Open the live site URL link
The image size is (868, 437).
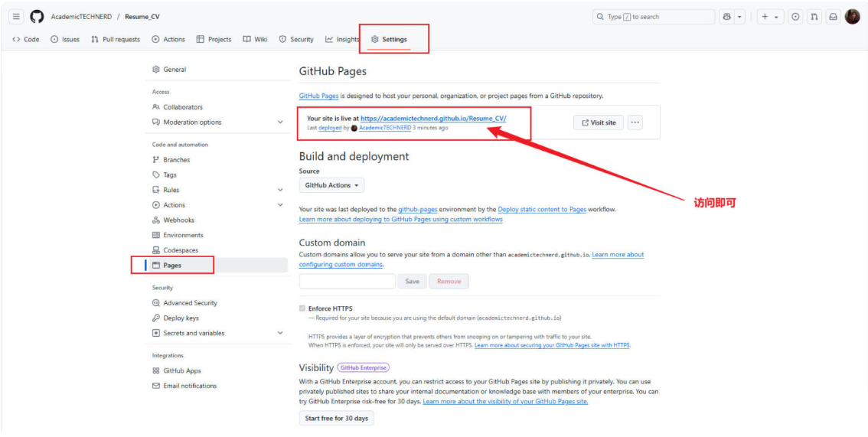point(433,119)
